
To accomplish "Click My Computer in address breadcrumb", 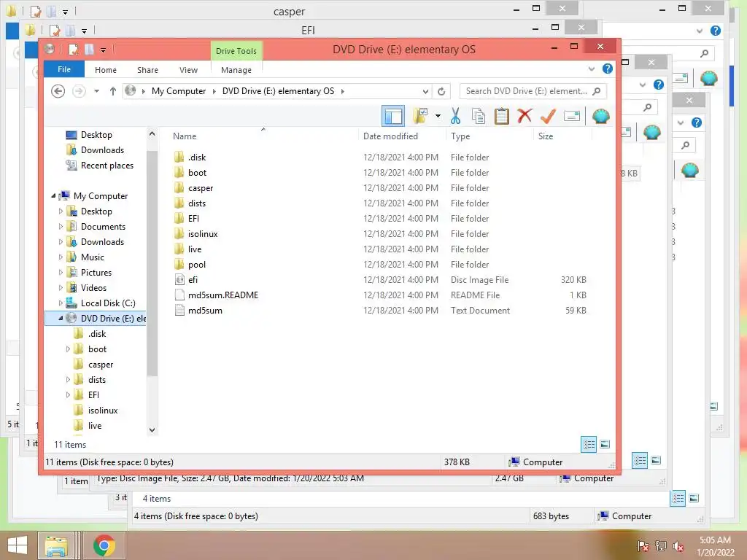I will click(179, 91).
